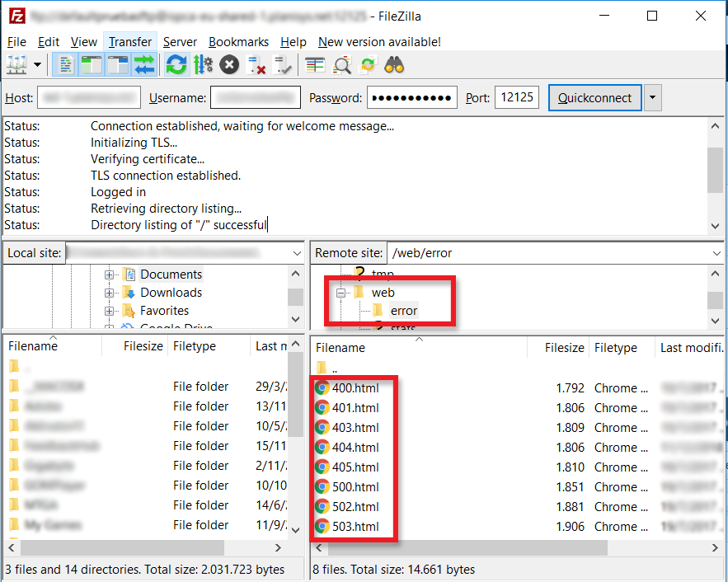
Task: Collapse the web folder in remote tree
Action: (341, 293)
